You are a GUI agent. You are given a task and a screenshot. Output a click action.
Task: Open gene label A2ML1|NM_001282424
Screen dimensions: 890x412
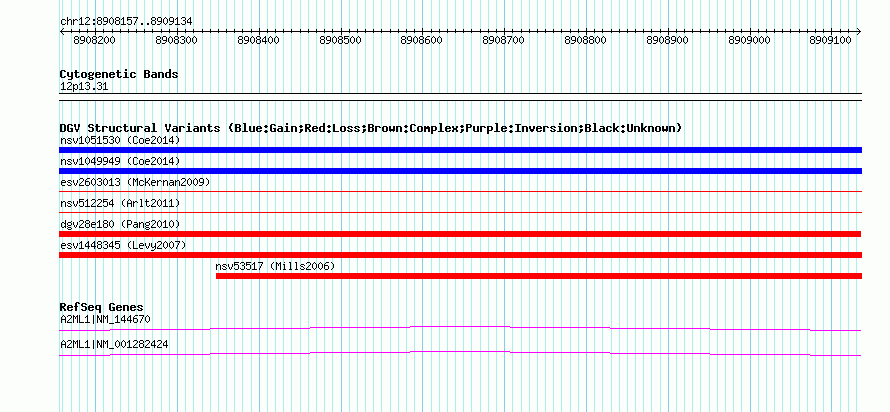[114, 344]
